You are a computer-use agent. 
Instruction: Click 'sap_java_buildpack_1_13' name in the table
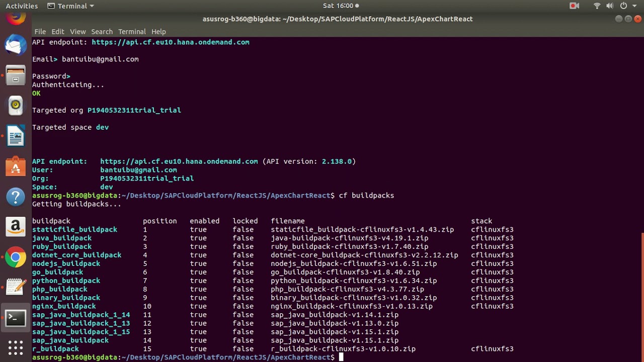pyautogui.click(x=81, y=323)
